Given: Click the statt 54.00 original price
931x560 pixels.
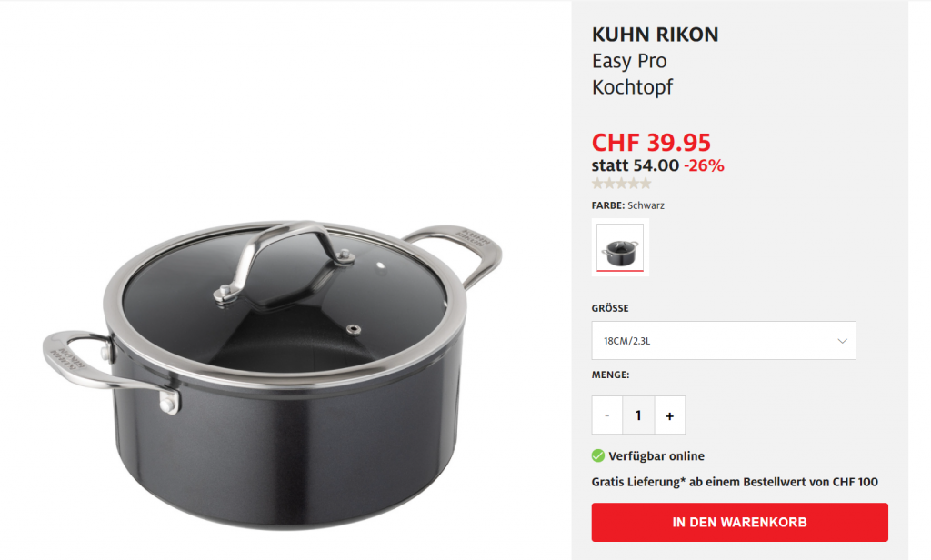Looking at the screenshot, I should 636,165.
